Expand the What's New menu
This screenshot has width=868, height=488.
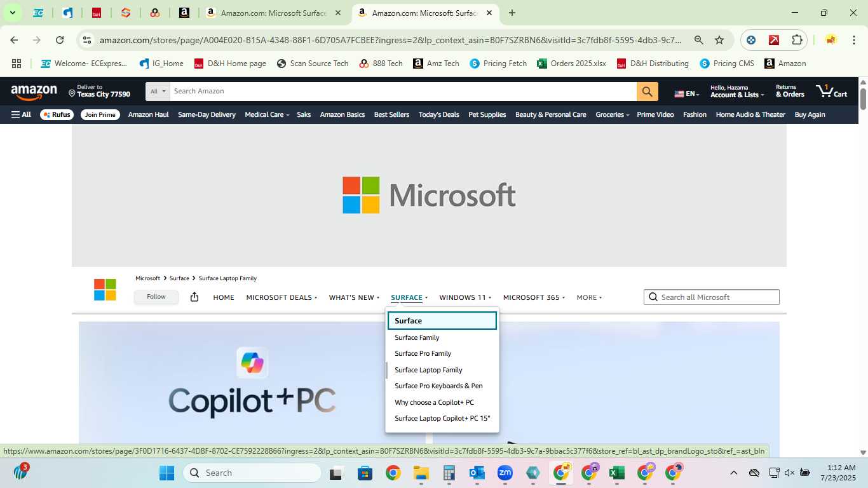tap(354, 297)
